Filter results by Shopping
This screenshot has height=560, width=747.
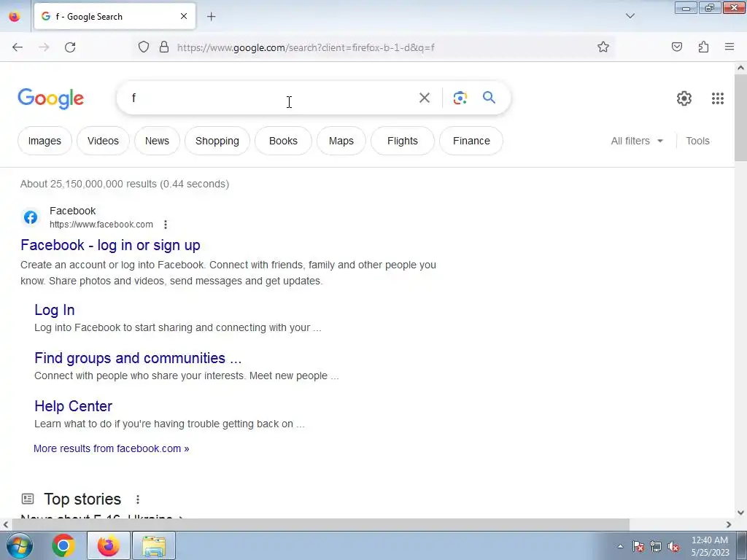[x=217, y=141]
